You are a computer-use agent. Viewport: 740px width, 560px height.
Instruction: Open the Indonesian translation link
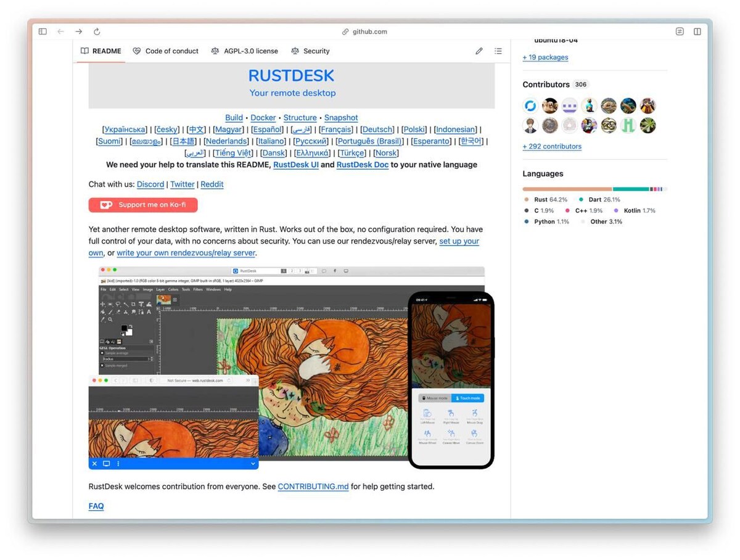(x=456, y=130)
